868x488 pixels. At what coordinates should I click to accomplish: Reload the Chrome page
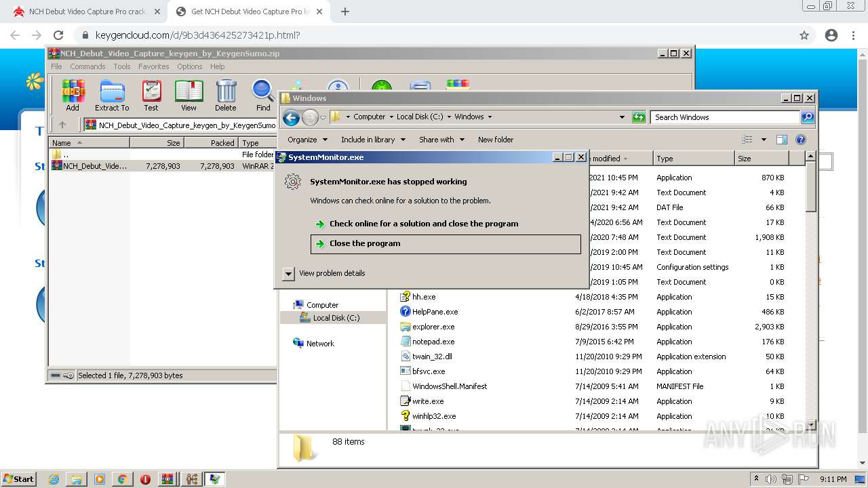pyautogui.click(x=58, y=35)
